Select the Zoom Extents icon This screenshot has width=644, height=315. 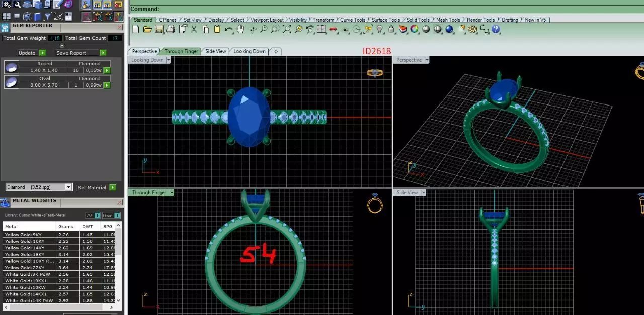pyautogui.click(x=286, y=30)
